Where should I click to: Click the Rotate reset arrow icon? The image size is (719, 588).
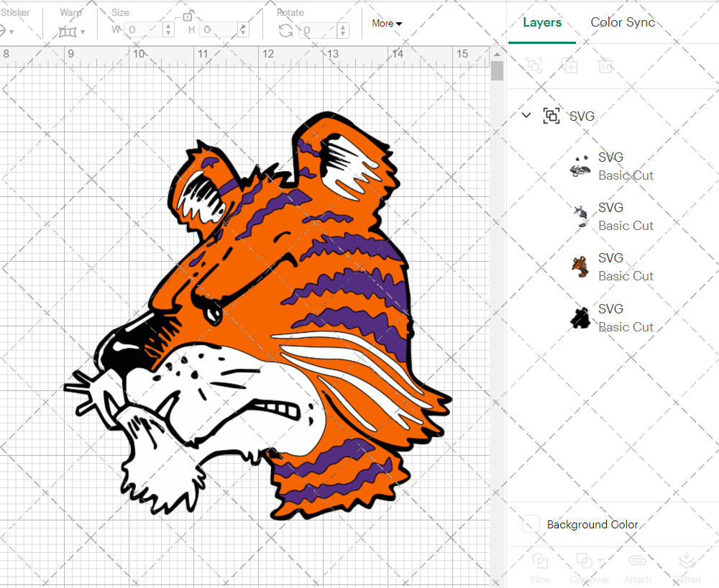tap(285, 30)
